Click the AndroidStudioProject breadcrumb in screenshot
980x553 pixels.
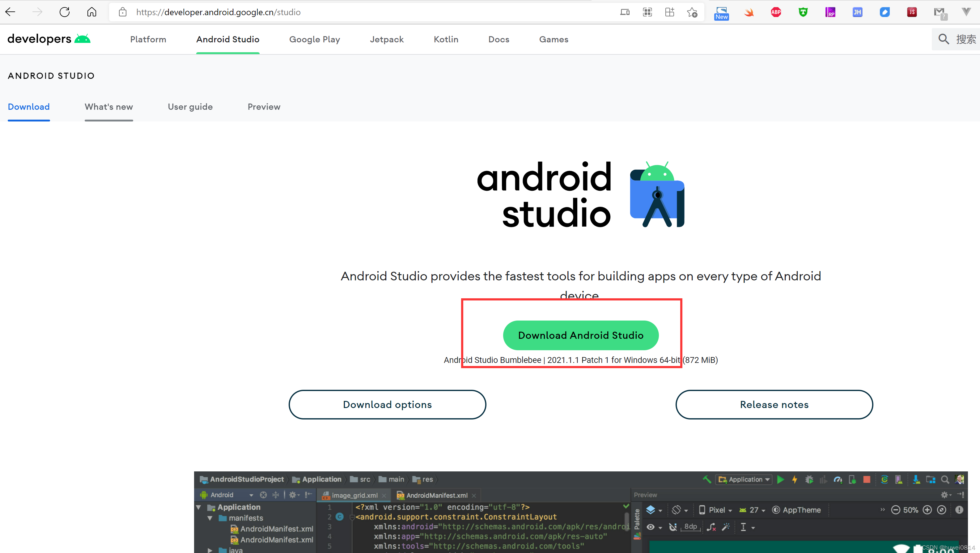(242, 479)
